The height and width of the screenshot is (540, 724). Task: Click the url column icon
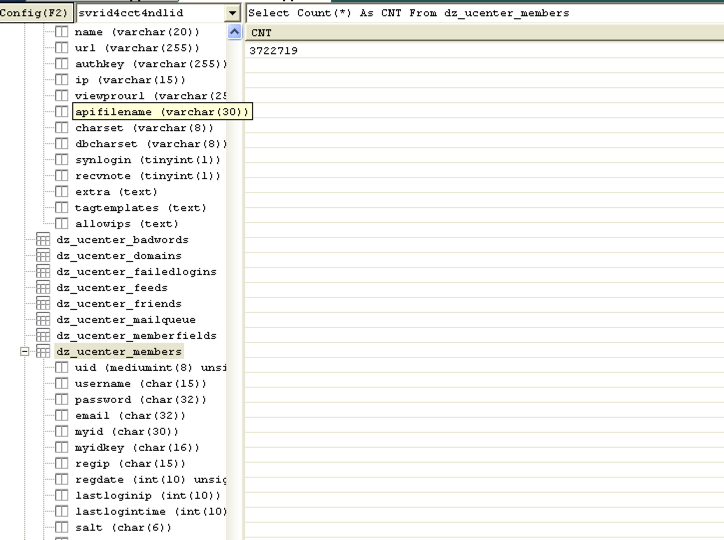[x=61, y=48]
